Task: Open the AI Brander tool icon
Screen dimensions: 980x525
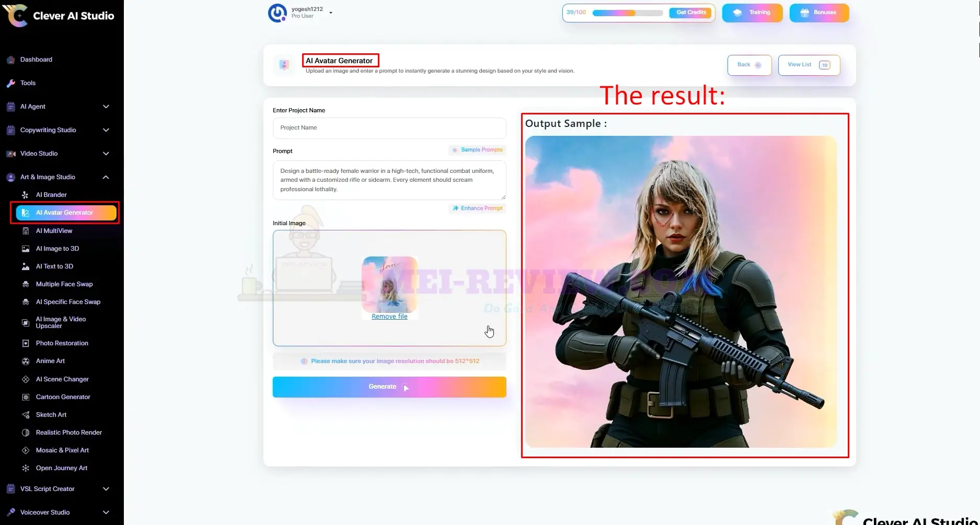Action: click(x=25, y=195)
